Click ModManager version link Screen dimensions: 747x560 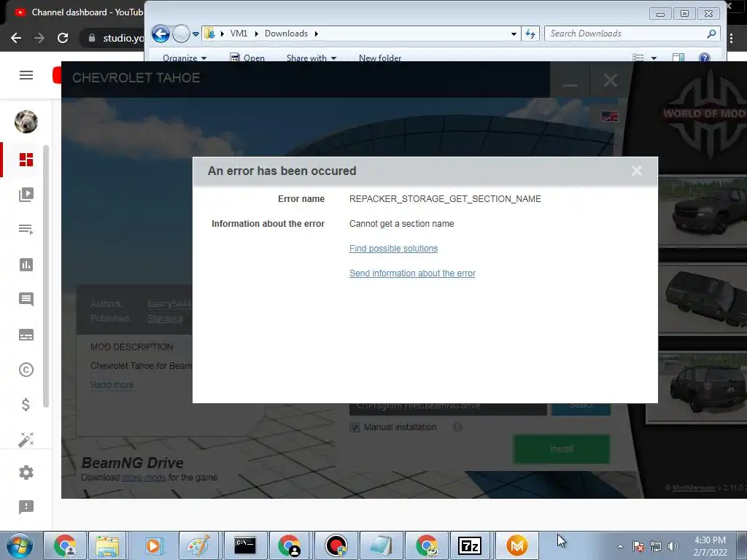point(694,488)
